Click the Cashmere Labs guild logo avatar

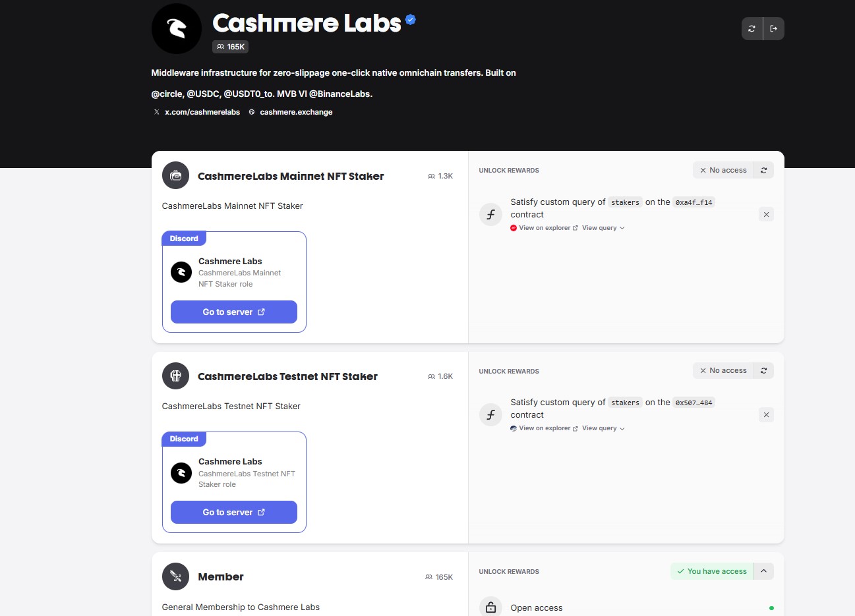tap(177, 29)
